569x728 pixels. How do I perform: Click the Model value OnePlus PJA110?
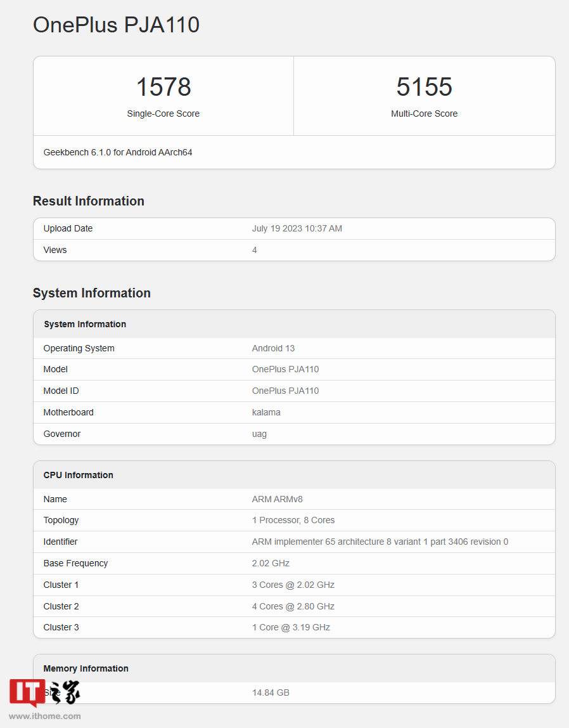(285, 369)
